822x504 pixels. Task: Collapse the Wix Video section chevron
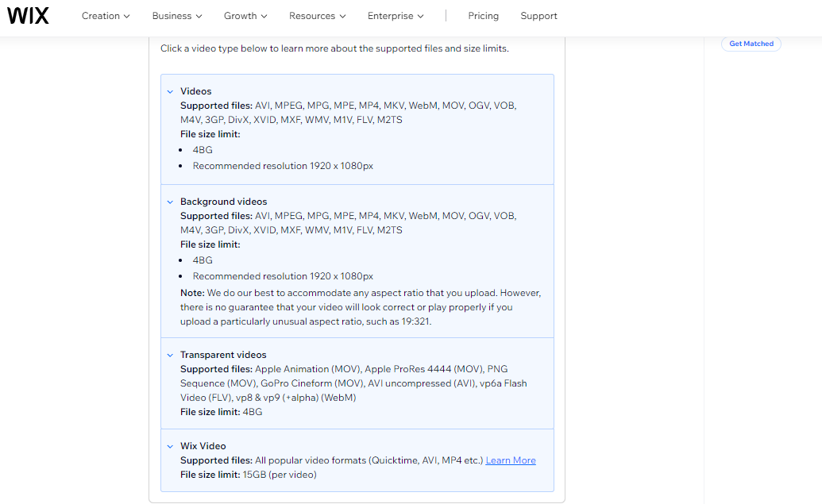170,446
